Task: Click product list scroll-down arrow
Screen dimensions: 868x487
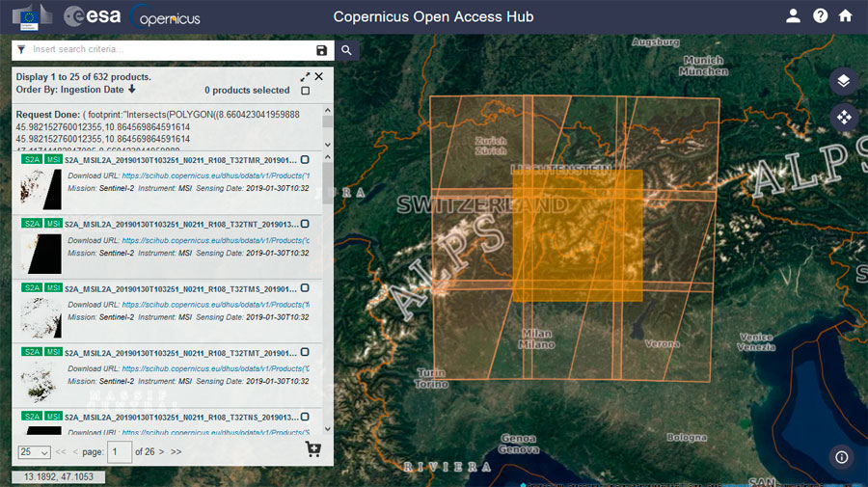Action: tap(328, 429)
